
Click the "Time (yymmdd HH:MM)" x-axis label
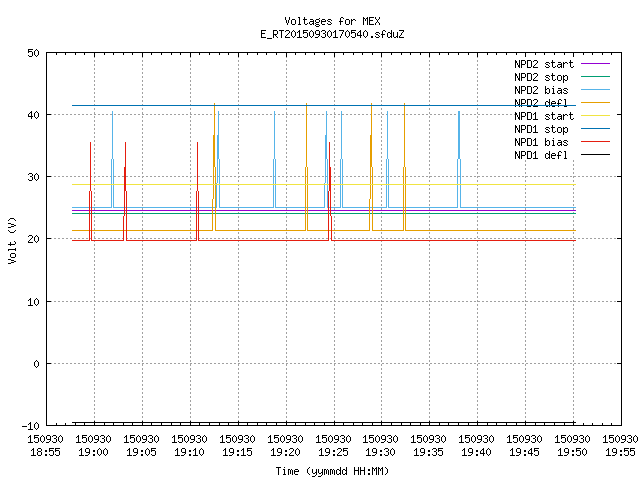point(332,471)
